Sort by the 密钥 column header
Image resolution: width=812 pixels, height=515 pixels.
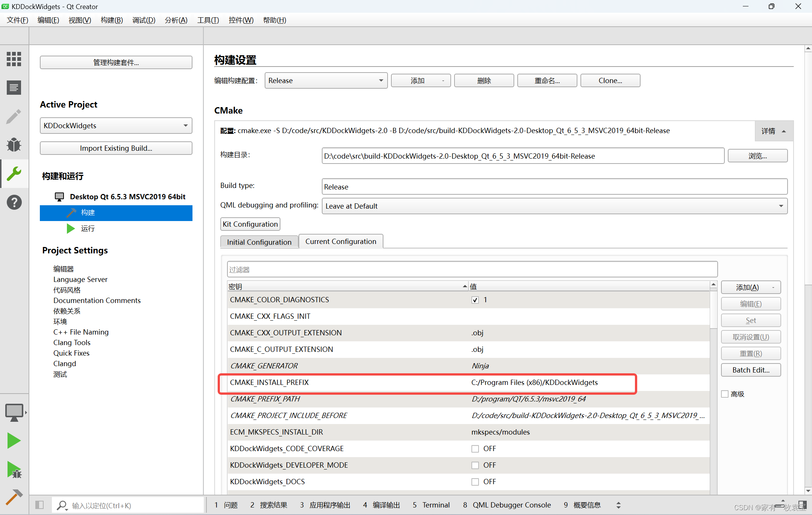[x=347, y=286]
